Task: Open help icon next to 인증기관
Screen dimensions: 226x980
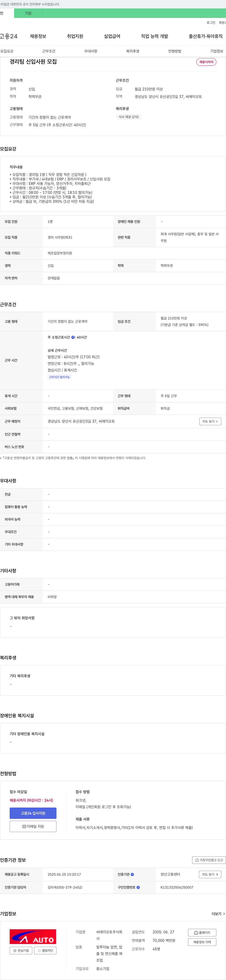Action: coord(132,875)
